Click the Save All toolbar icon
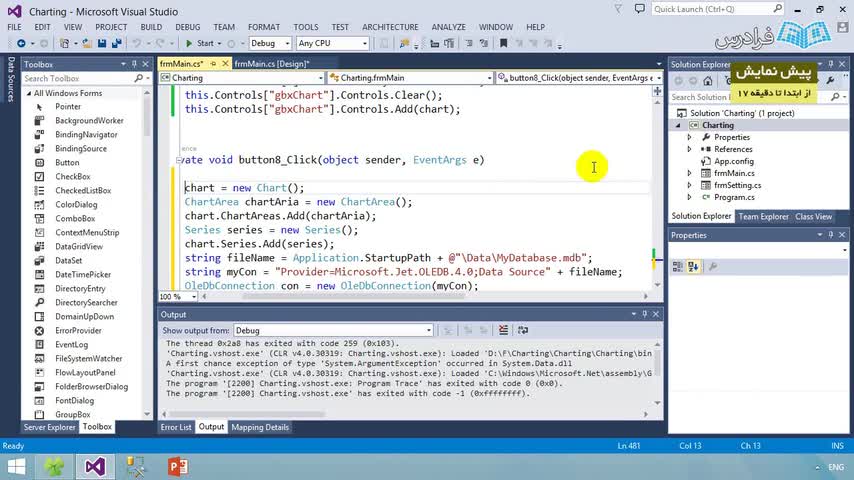The image size is (854, 480). (x=116, y=43)
